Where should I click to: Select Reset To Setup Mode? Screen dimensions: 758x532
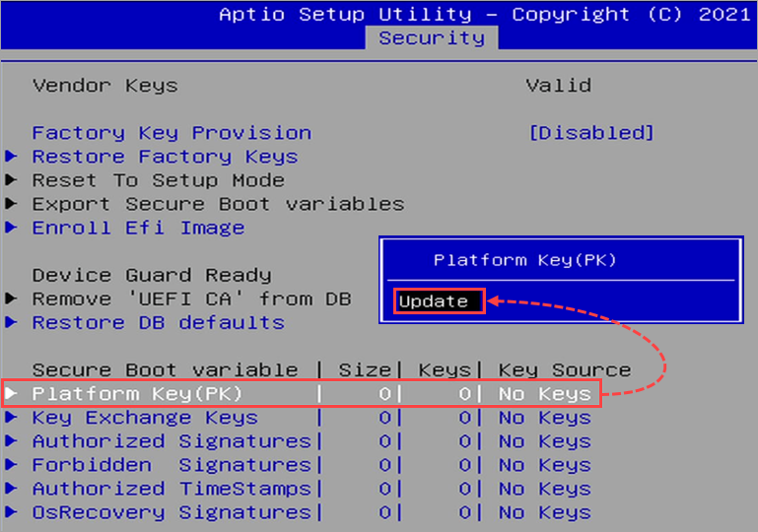158,180
